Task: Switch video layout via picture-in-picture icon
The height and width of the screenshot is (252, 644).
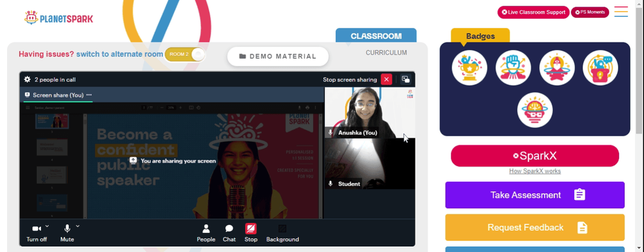Action: pos(406,80)
